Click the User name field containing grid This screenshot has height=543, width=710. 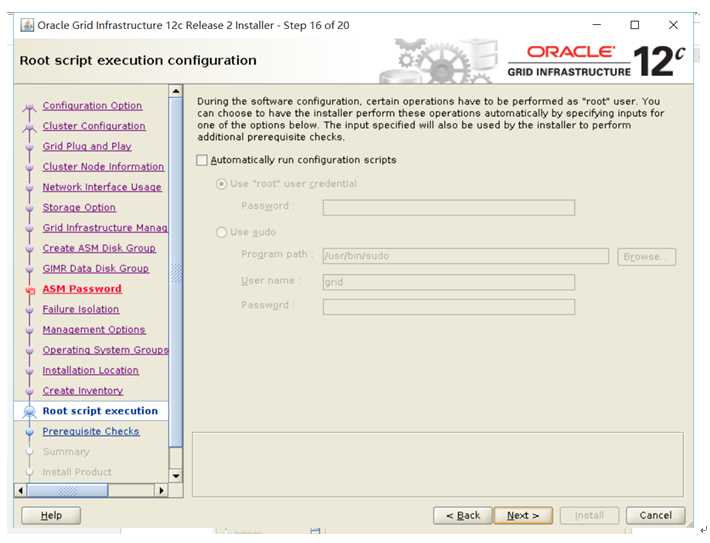coord(449,282)
